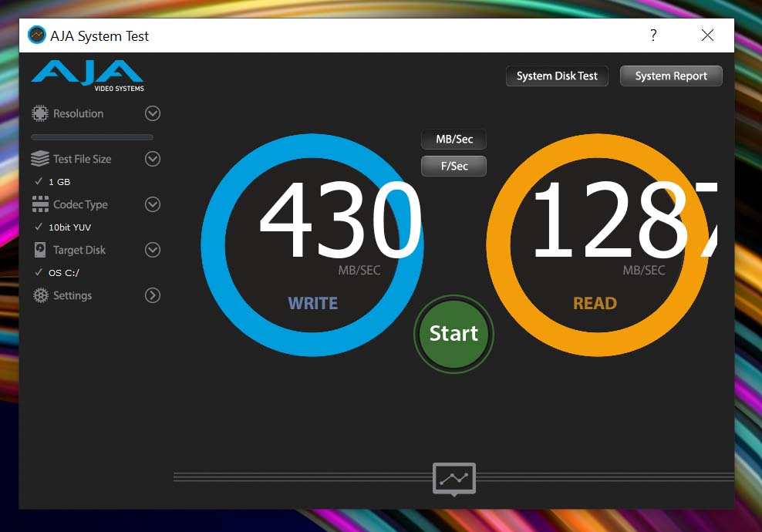Click the Test File Size stack icon

click(x=40, y=159)
